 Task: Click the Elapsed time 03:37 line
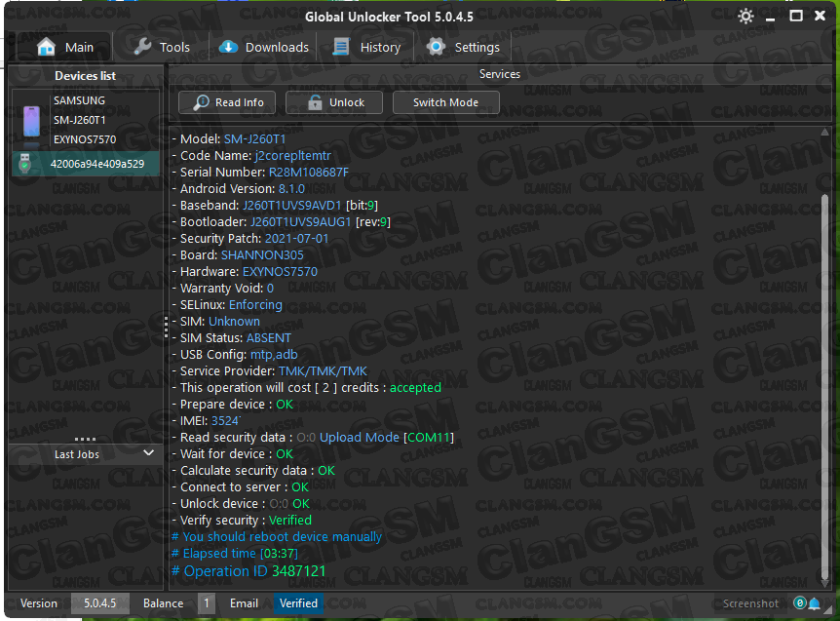click(x=235, y=553)
